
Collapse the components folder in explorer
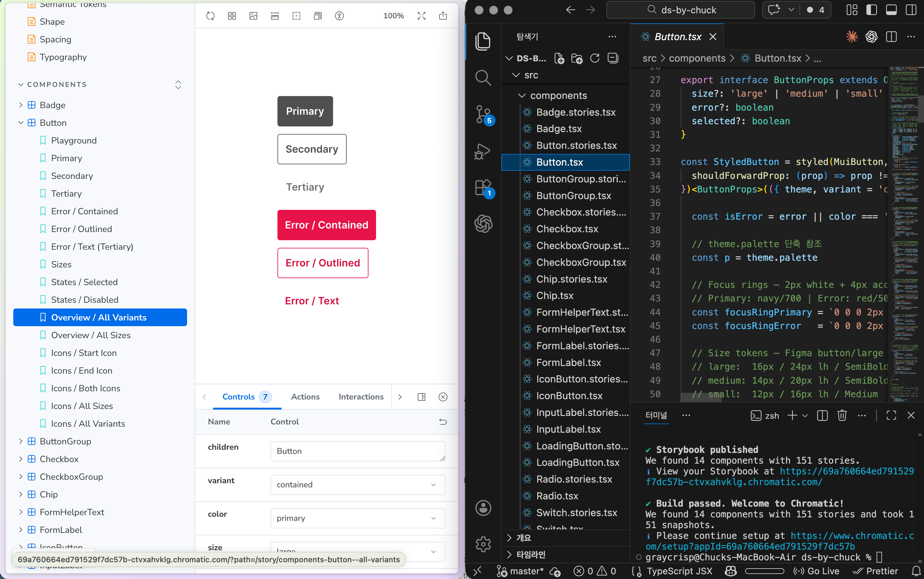(522, 95)
